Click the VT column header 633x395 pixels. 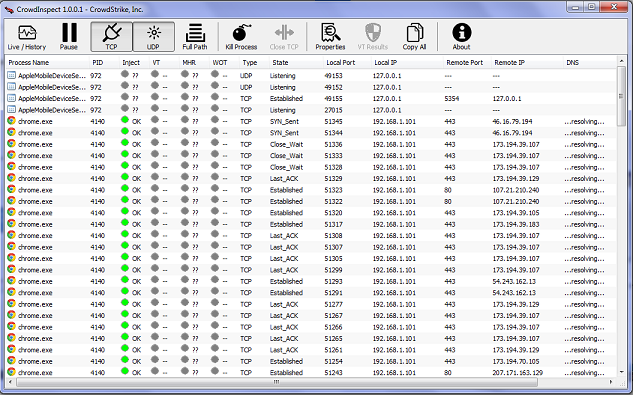pyautogui.click(x=164, y=63)
